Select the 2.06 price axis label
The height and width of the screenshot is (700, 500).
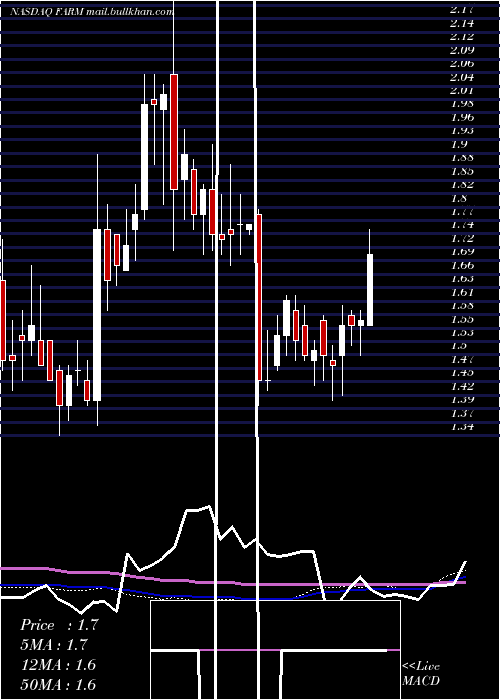(x=462, y=63)
